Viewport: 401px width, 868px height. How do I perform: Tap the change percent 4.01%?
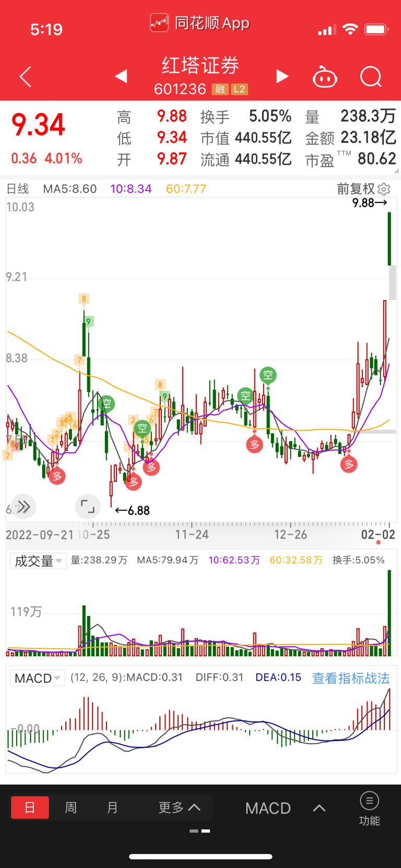63,159
